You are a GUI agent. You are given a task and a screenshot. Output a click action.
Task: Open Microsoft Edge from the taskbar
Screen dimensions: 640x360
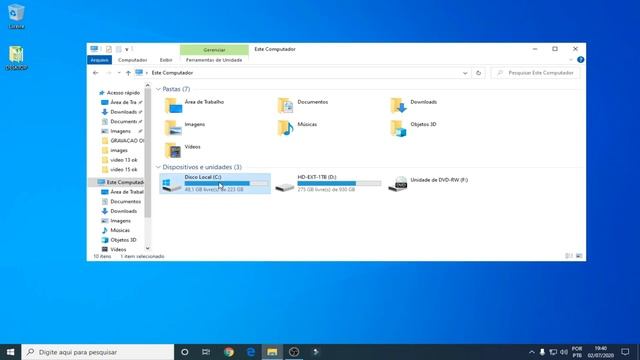click(x=251, y=352)
